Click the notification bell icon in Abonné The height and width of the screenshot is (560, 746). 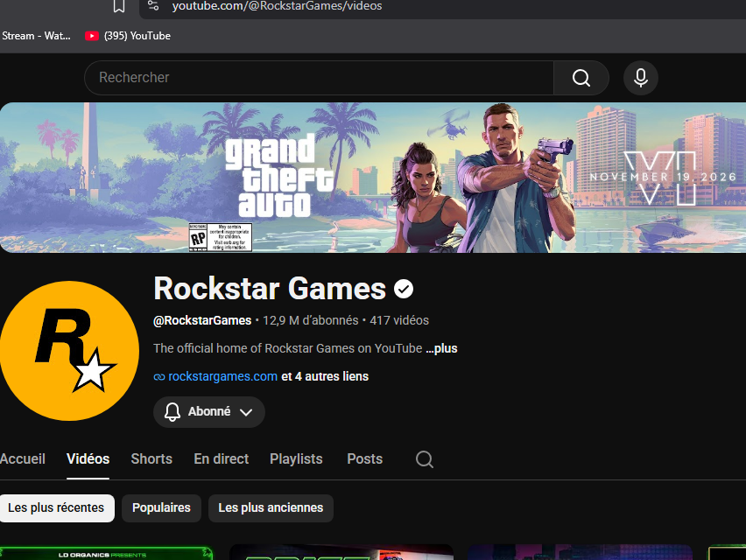coord(172,411)
